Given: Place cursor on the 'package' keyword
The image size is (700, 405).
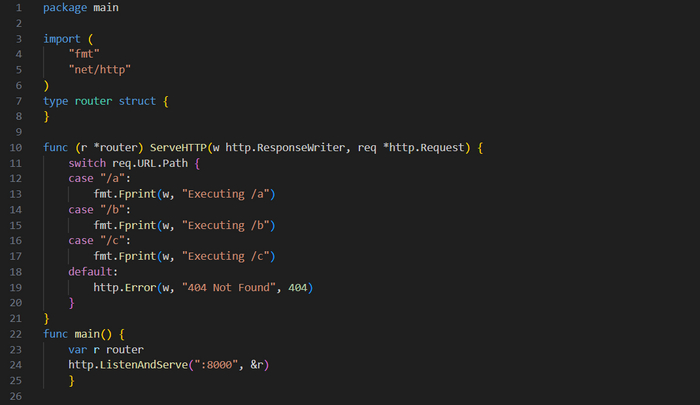Looking at the screenshot, I should (x=65, y=8).
